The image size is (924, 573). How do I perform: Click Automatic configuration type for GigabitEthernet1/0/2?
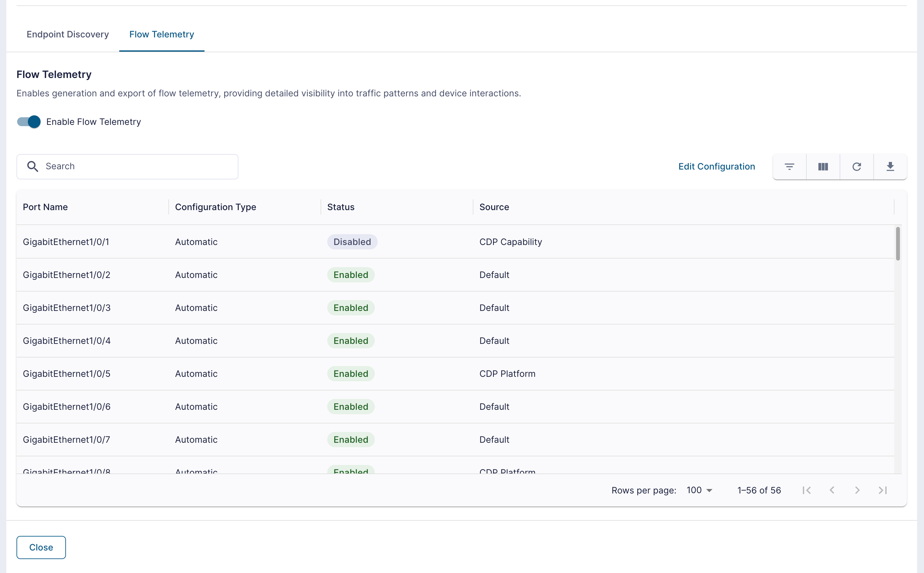(x=196, y=275)
